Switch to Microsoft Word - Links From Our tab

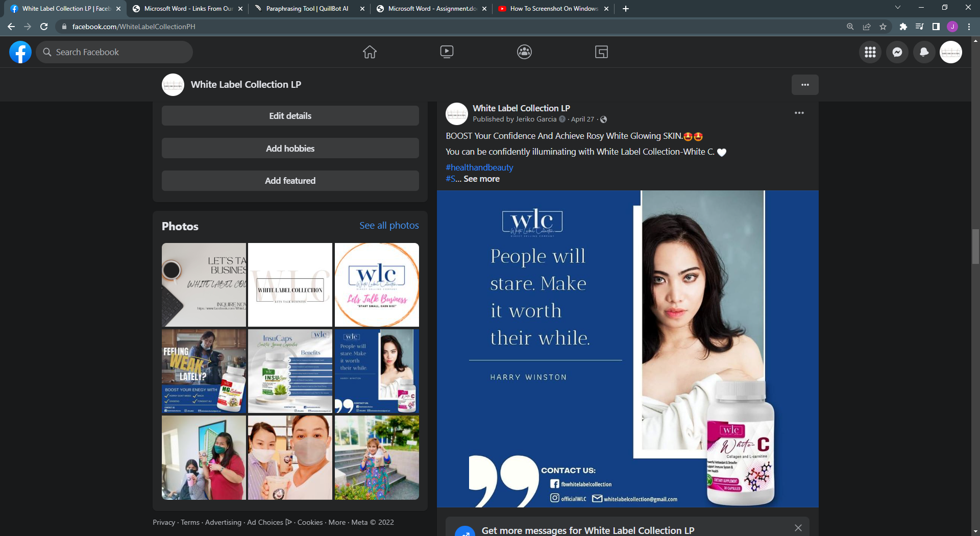pos(188,9)
